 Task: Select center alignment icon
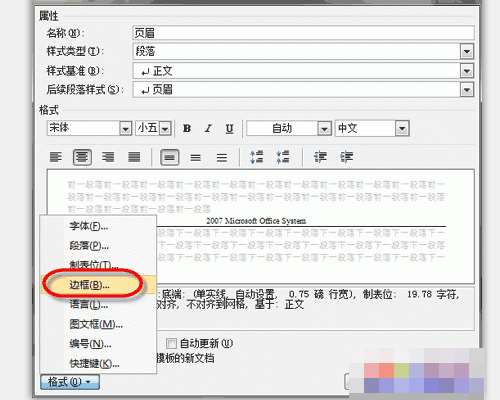tap(82, 157)
